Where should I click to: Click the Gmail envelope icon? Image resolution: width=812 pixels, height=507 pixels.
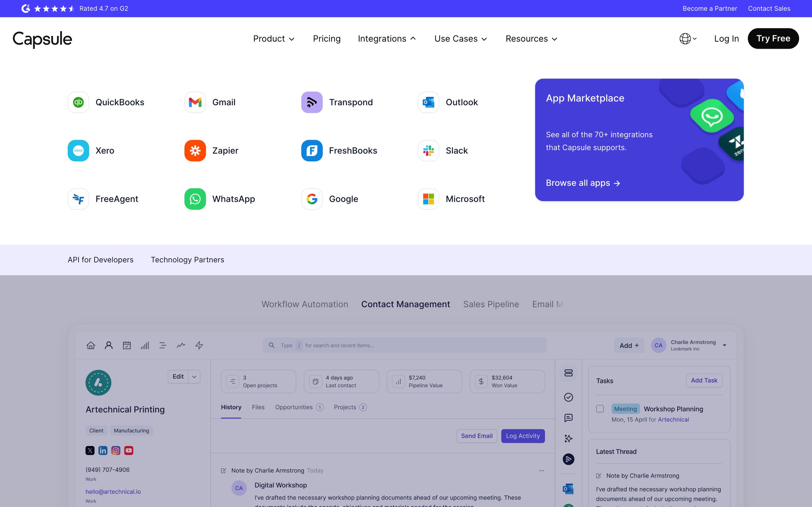195,102
